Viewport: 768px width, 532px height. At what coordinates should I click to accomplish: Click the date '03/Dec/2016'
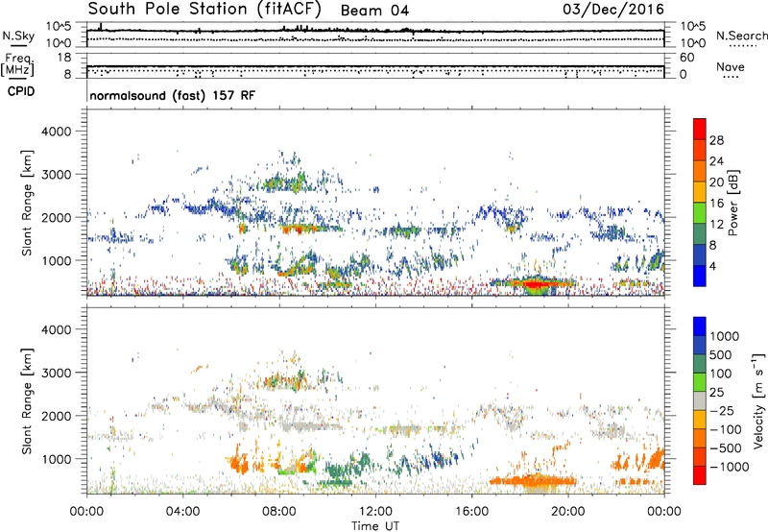click(x=613, y=10)
